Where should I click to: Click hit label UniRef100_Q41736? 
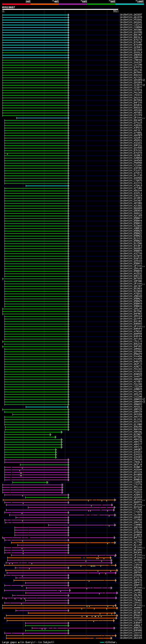131,70
